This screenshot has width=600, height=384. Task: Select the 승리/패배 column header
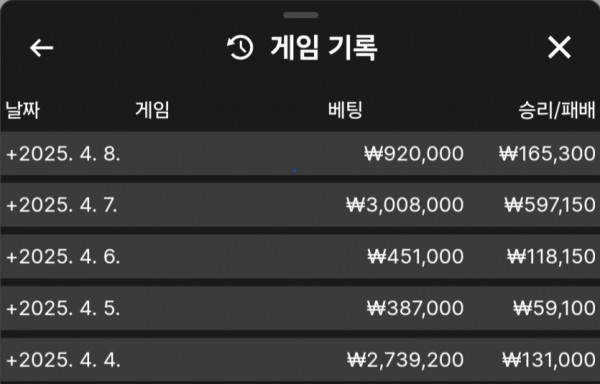[557, 110]
